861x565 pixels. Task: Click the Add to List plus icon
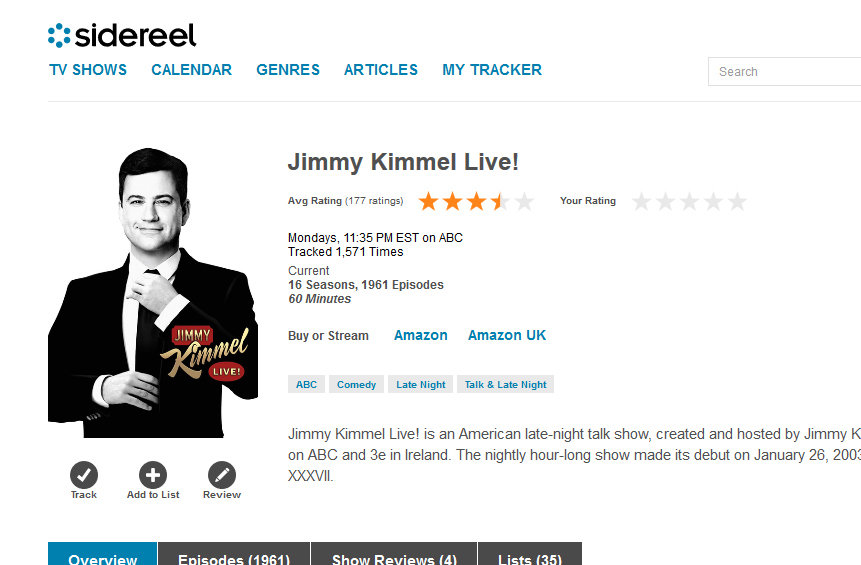pyautogui.click(x=153, y=475)
